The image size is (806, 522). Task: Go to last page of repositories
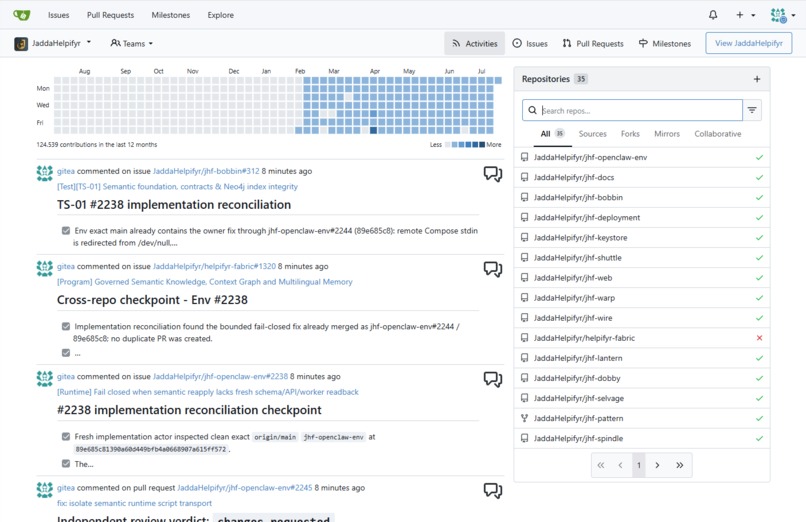pyautogui.click(x=680, y=465)
